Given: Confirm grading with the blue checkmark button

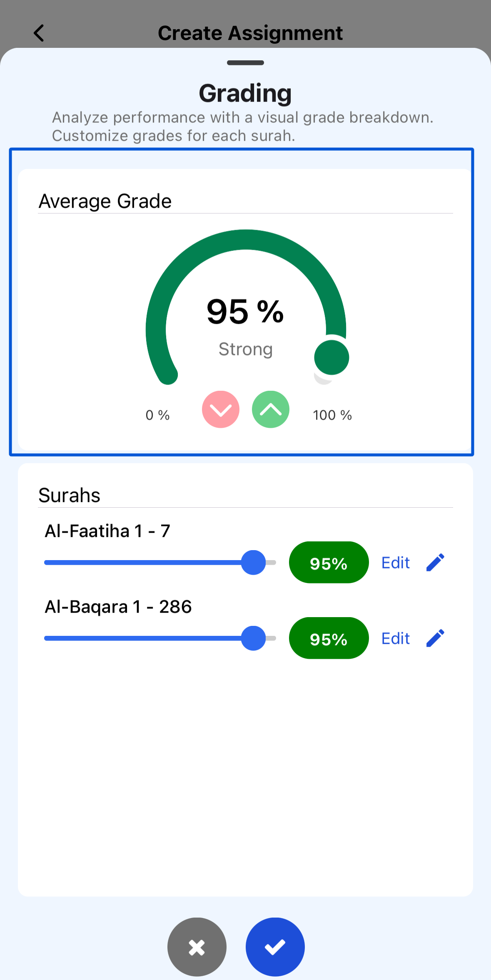Looking at the screenshot, I should tap(275, 947).
